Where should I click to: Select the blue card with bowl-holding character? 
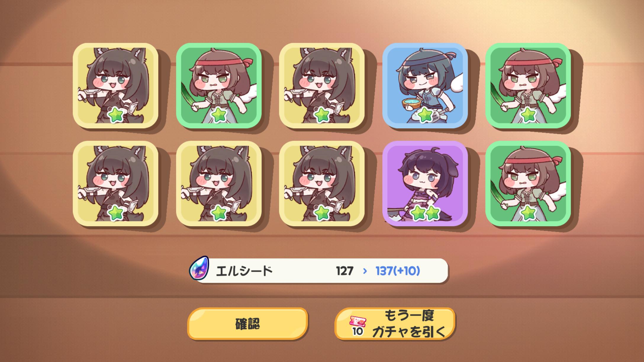[x=425, y=85]
